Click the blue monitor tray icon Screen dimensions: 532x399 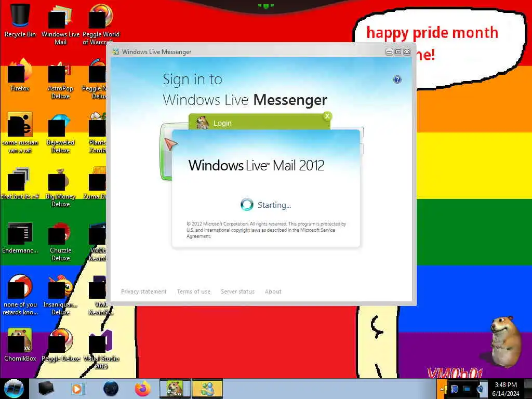[467, 389]
